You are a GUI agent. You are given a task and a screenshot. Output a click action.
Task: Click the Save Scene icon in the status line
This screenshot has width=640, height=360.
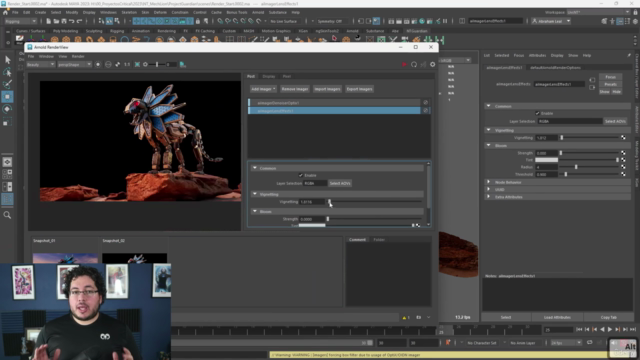(64, 21)
